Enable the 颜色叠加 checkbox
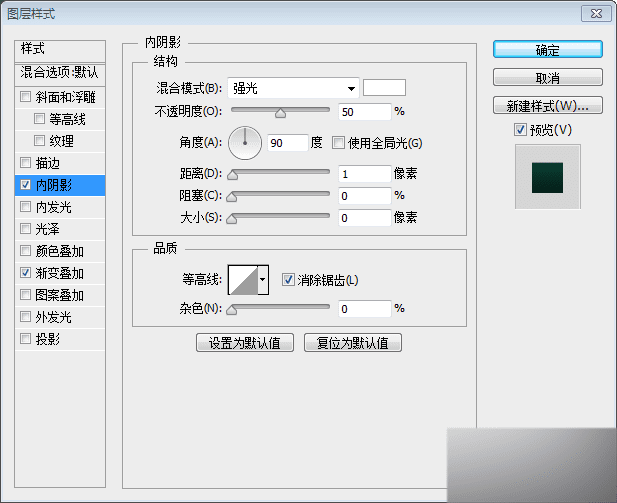The width and height of the screenshot is (617, 503). coord(26,251)
